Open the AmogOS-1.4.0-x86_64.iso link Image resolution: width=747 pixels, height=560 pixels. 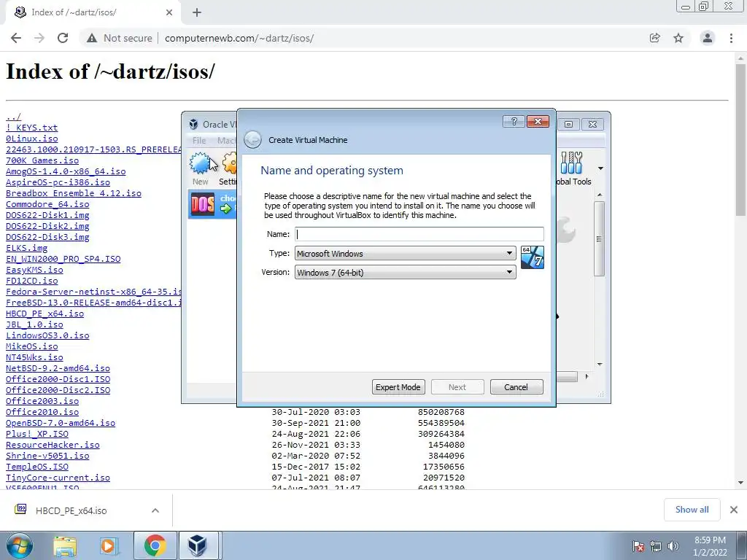(66, 171)
